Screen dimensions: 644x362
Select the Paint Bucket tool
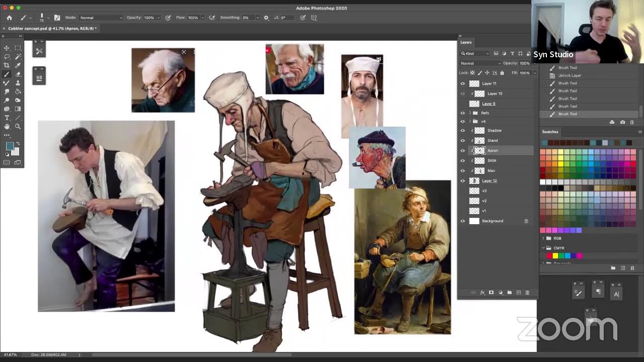pos(18,92)
